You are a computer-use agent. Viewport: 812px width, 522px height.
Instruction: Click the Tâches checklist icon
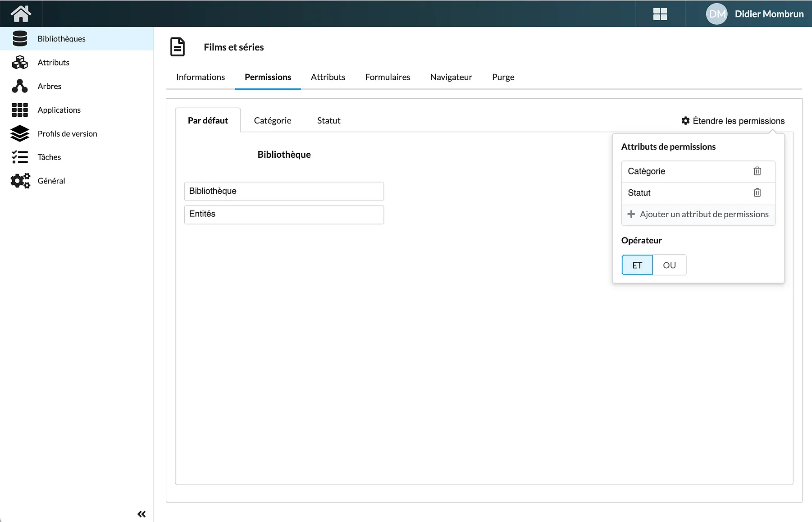pos(20,157)
